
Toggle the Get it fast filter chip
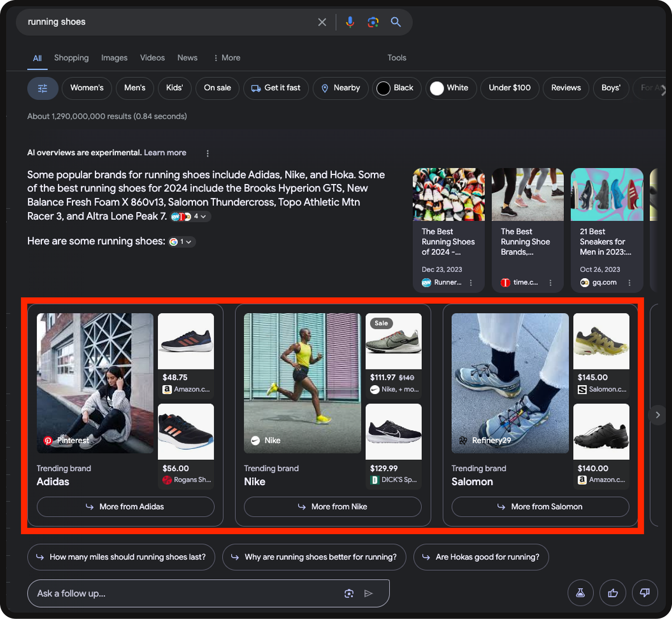276,88
